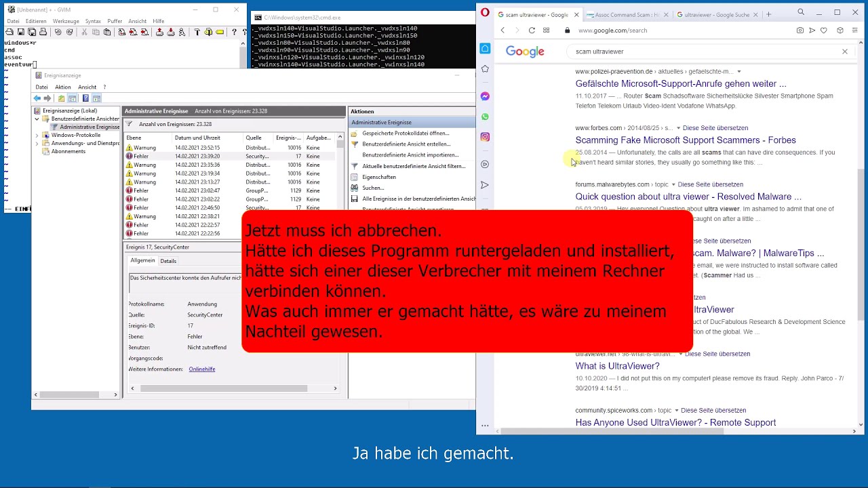The image size is (868, 488).
Task: Open new Opera tab with plus button
Action: coord(768,14)
